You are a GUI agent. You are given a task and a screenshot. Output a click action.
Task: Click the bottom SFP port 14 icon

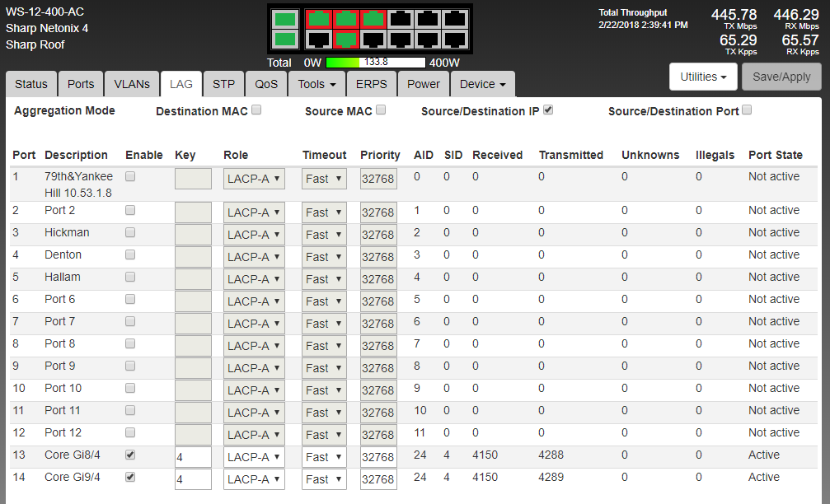[284, 39]
